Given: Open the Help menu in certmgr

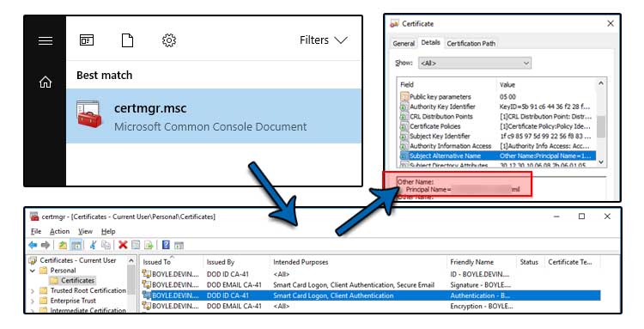Looking at the screenshot, I should coord(108,231).
